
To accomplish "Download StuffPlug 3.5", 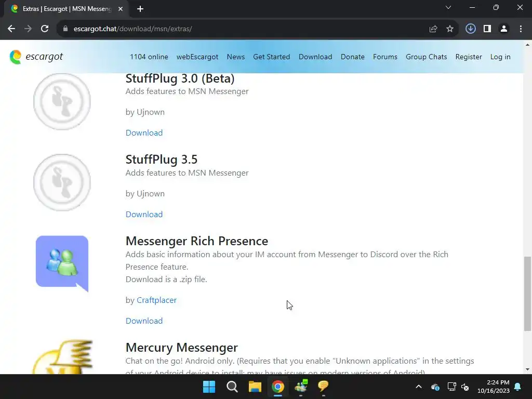I will (144, 215).
